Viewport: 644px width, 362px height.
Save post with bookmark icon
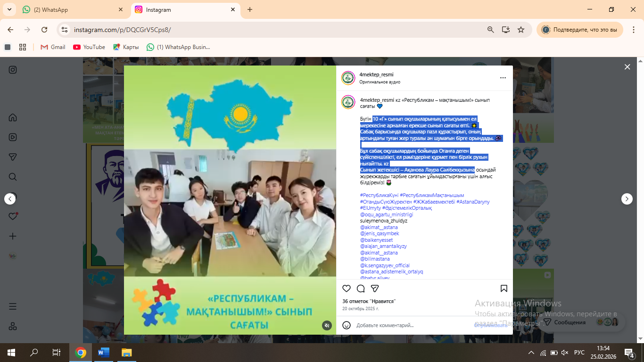(504, 288)
